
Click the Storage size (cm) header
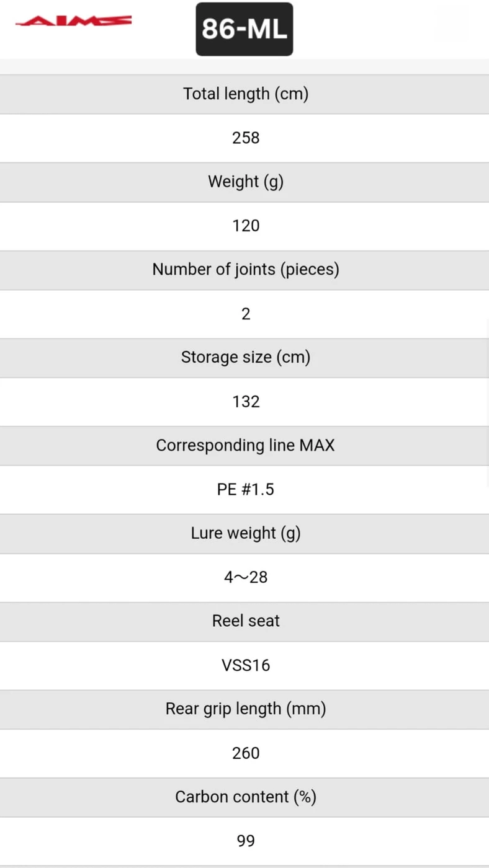click(246, 358)
